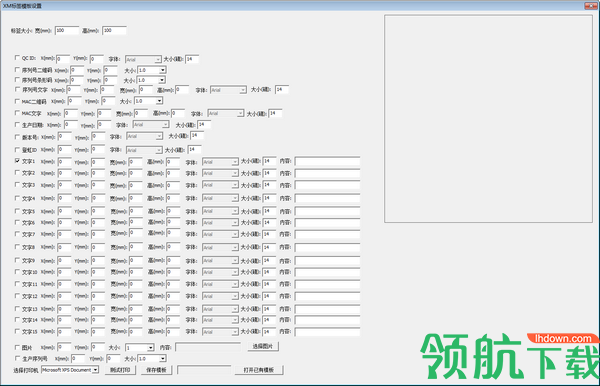
Task: Tick the 序列号二维码 checkbox
Action: point(17,70)
